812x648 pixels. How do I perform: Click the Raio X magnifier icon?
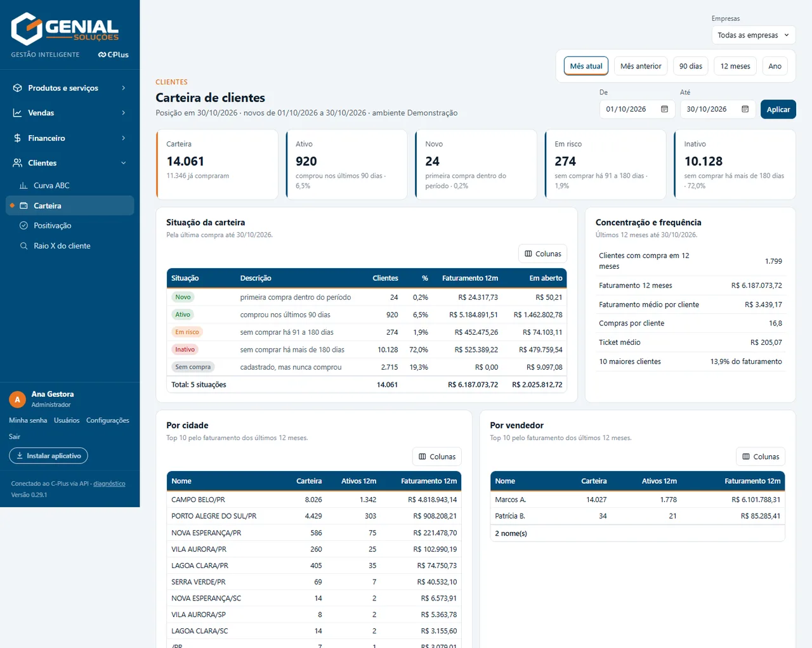click(x=23, y=246)
